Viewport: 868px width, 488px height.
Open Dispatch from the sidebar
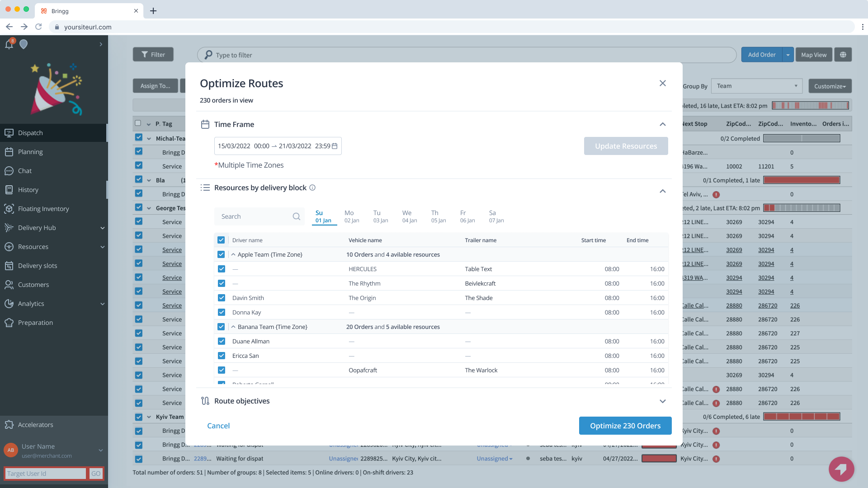pyautogui.click(x=53, y=133)
